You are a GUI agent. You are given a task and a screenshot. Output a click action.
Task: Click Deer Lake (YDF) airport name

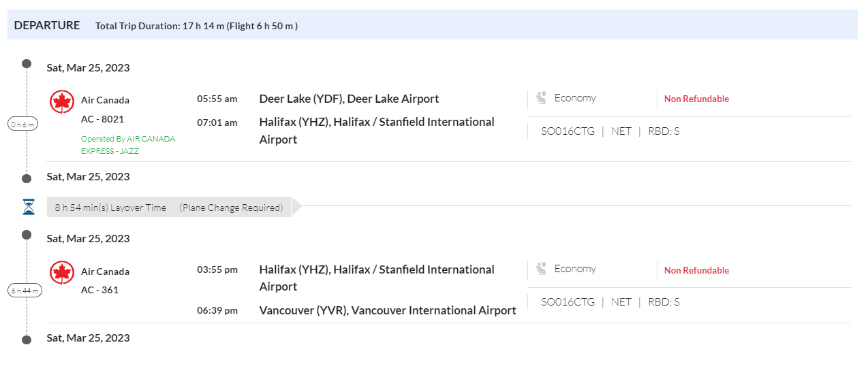(x=349, y=99)
